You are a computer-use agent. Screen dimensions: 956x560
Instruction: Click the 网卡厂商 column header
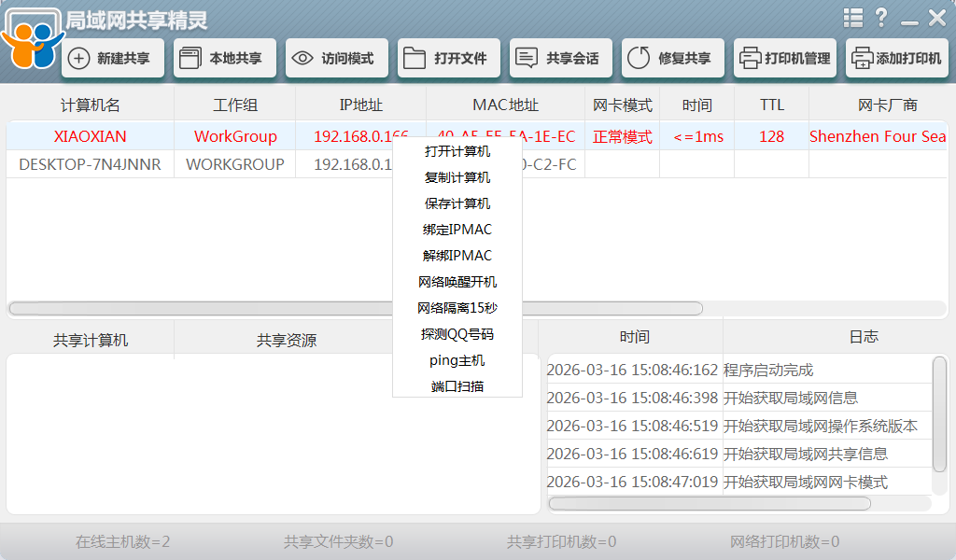click(887, 105)
